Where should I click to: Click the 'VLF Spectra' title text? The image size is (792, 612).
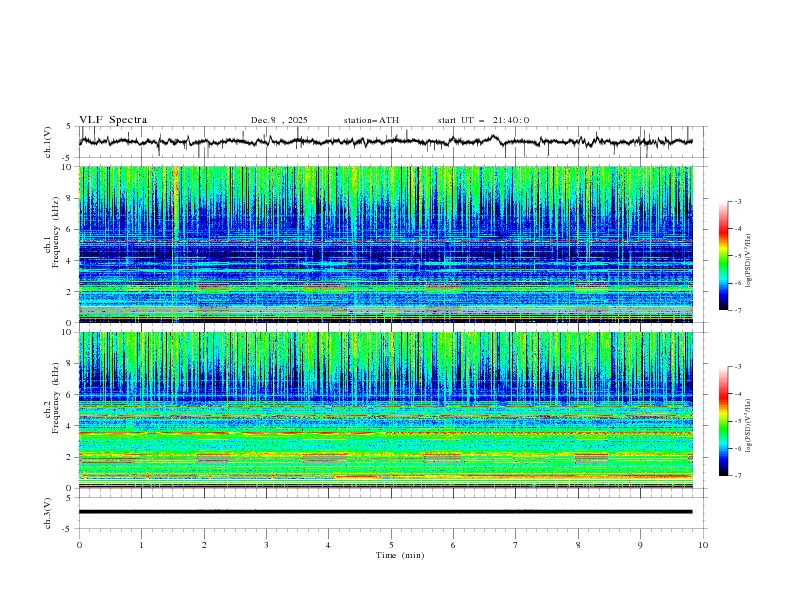click(113, 120)
